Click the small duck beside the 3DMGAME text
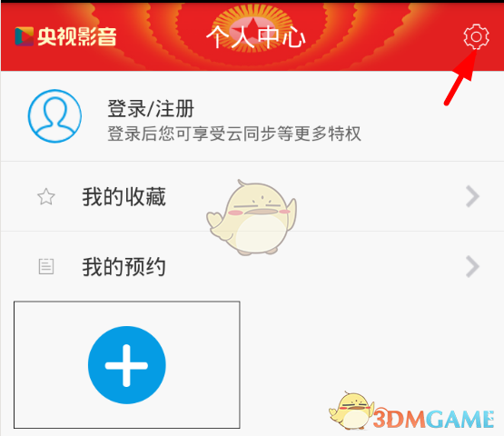 click(x=351, y=411)
